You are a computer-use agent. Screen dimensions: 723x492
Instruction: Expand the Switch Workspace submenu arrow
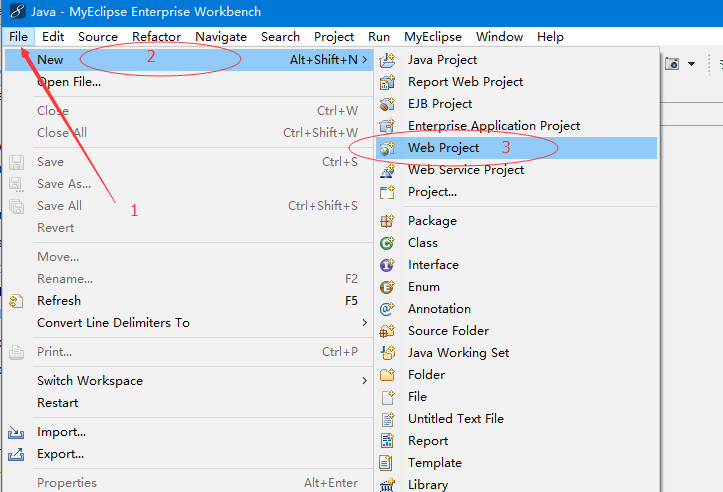tap(365, 381)
